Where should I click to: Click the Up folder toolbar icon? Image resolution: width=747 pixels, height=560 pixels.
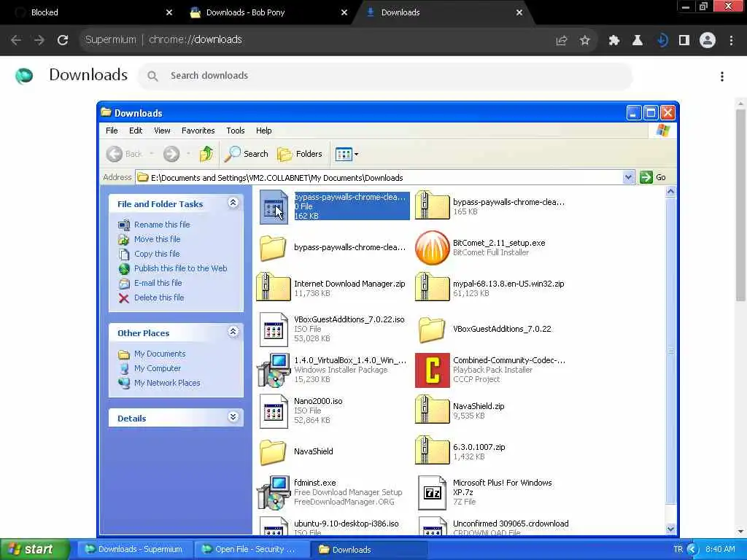(206, 154)
